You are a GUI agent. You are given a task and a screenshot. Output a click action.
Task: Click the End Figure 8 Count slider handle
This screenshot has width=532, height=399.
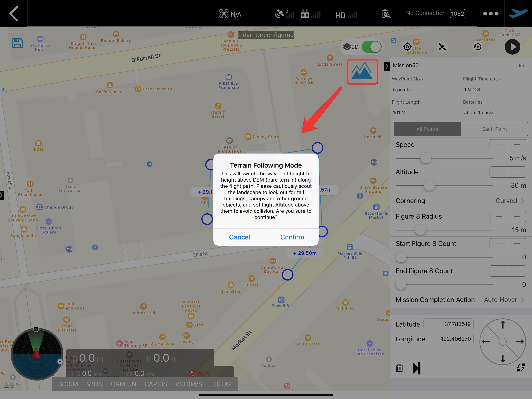point(401,284)
